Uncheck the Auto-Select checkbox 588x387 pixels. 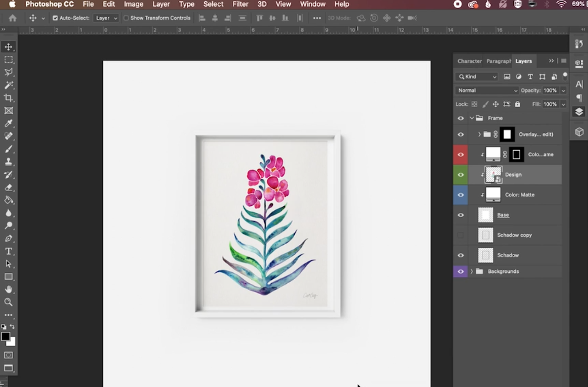[55, 18]
